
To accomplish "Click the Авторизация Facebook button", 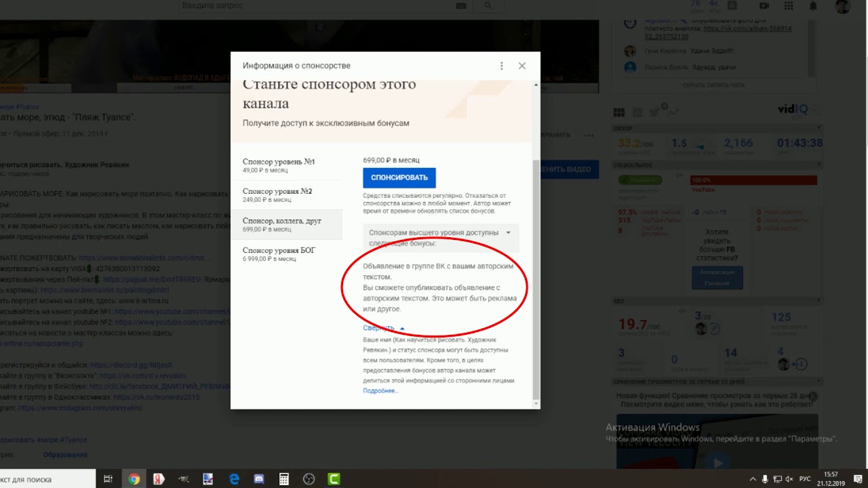I will pyautogui.click(x=717, y=277).
